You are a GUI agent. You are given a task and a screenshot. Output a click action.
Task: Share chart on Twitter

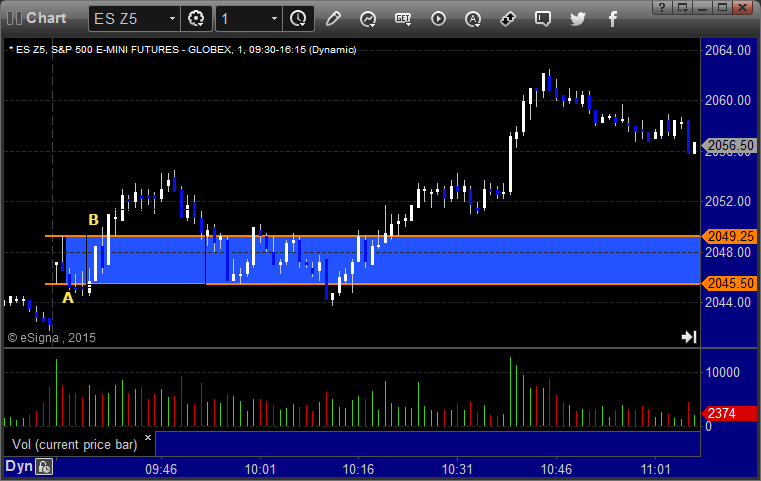[578, 19]
